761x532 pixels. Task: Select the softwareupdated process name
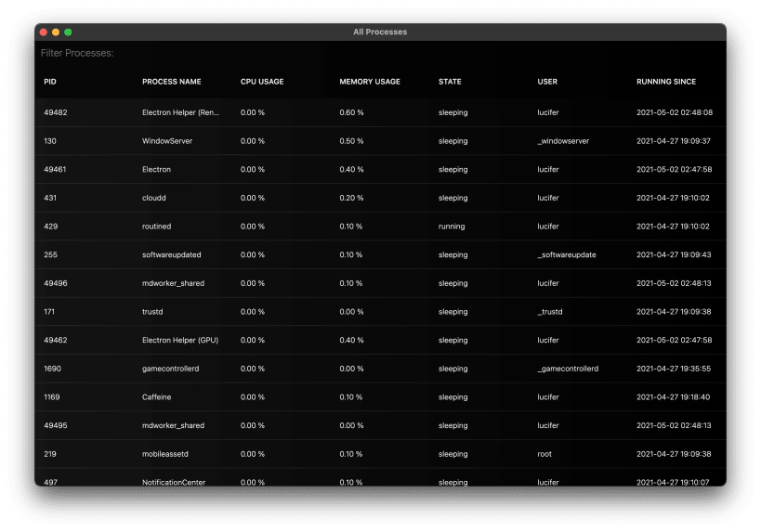click(x=171, y=254)
